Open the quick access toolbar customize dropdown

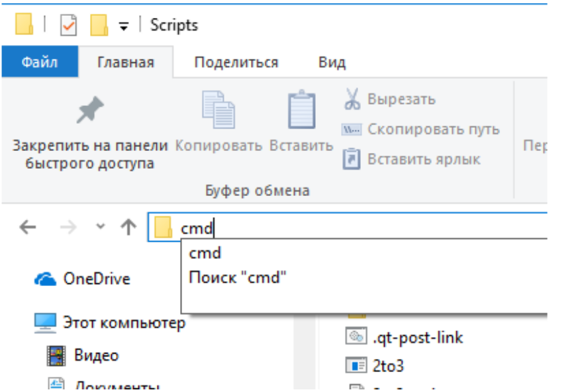click(123, 26)
